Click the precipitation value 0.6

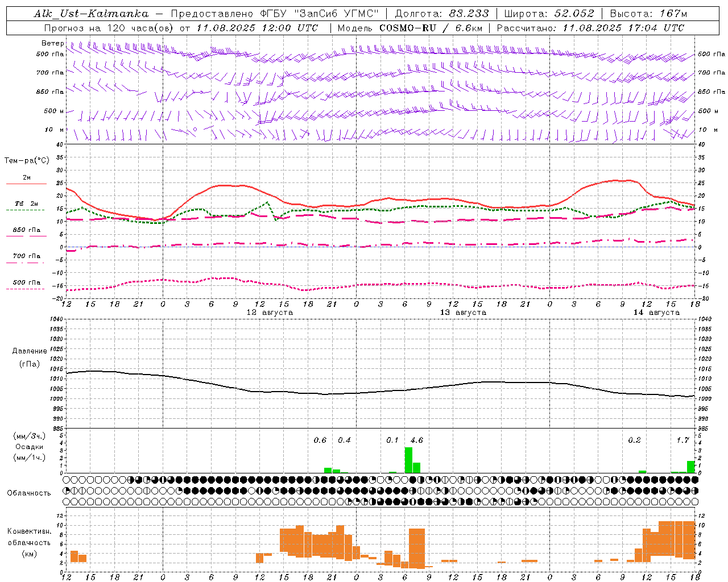320,440
